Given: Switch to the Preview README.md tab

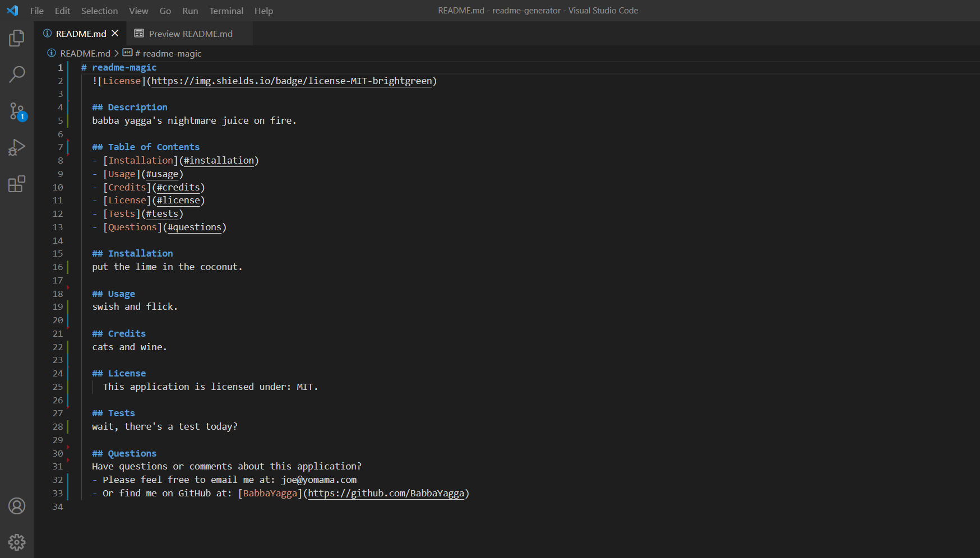Looking at the screenshot, I should pyautogui.click(x=191, y=34).
